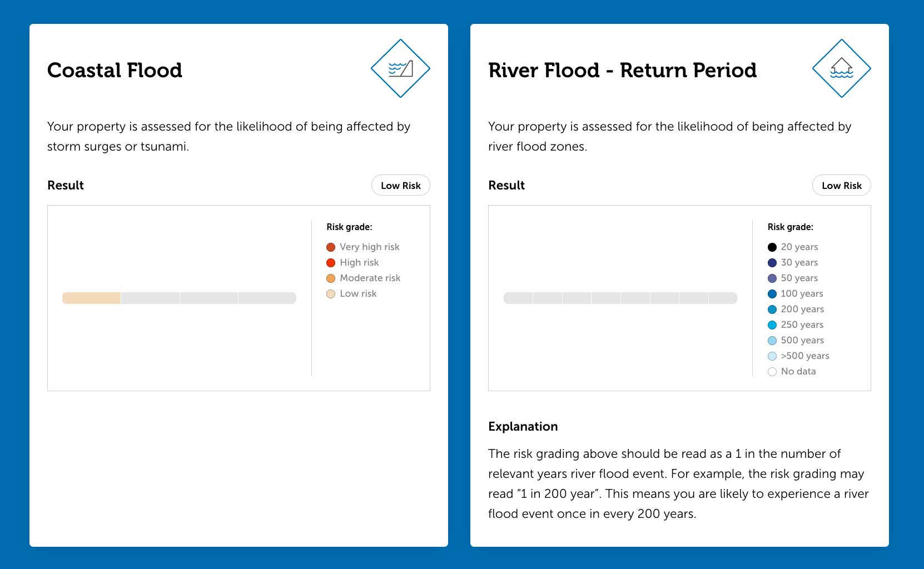Expand the Coastal Flood Result section

point(65,185)
